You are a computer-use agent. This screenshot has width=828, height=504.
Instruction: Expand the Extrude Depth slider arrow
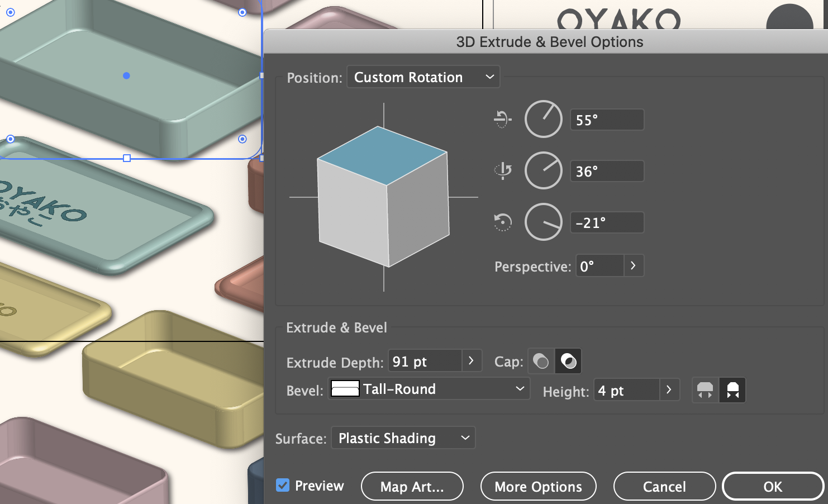click(471, 361)
